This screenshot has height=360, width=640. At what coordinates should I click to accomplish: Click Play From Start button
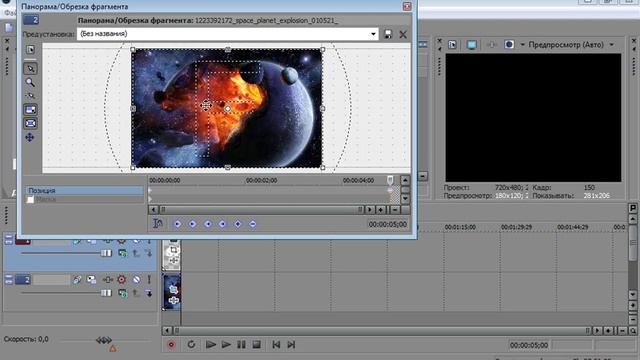(211, 345)
